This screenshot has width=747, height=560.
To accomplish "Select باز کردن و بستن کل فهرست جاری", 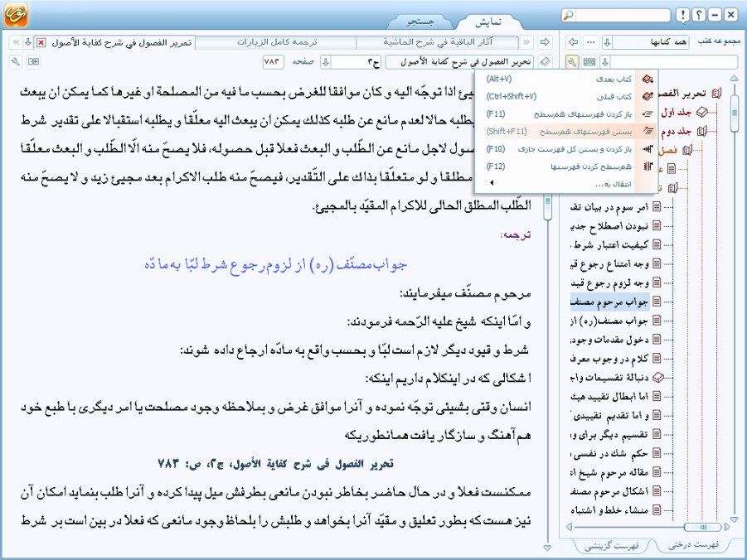I will point(567,148).
